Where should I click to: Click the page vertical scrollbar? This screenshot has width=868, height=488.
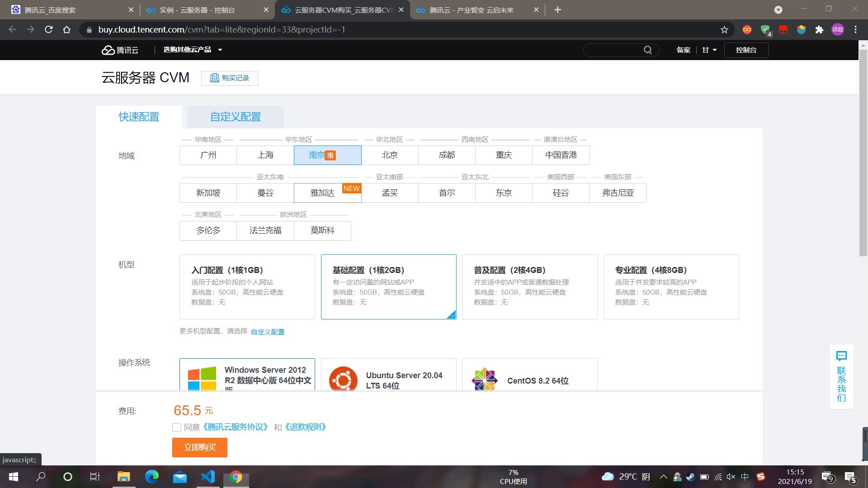[x=863, y=153]
